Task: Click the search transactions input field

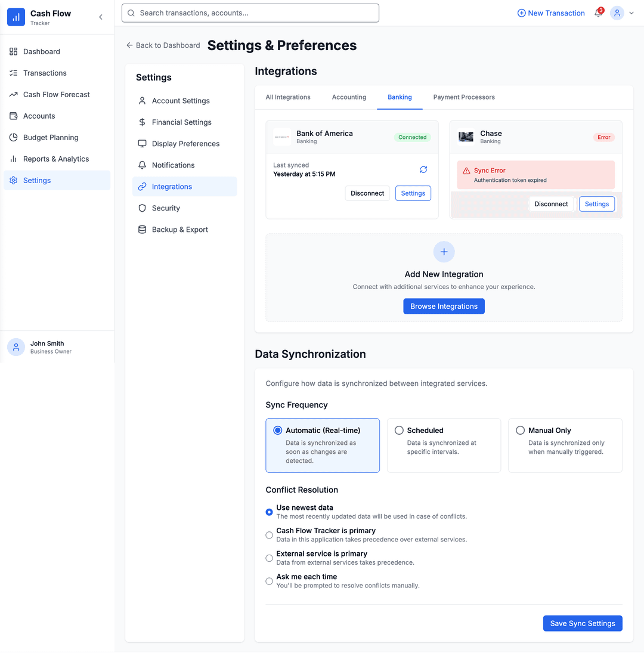Action: tap(250, 13)
